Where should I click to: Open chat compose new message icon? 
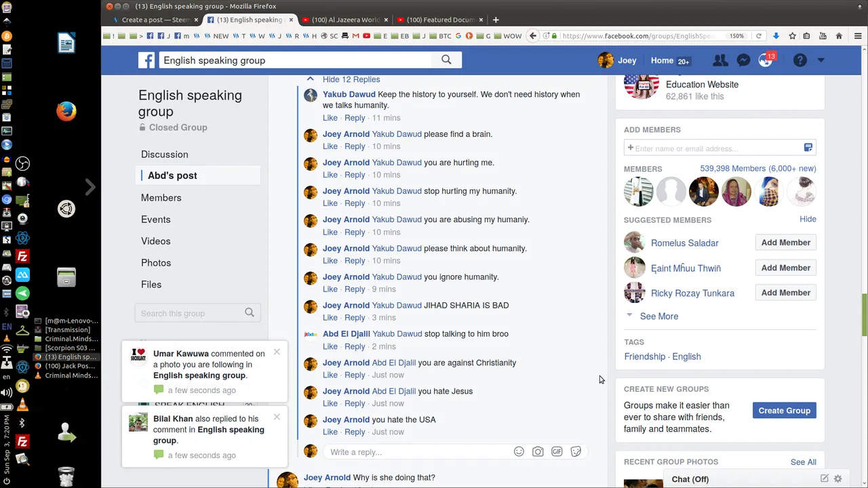[x=824, y=479]
